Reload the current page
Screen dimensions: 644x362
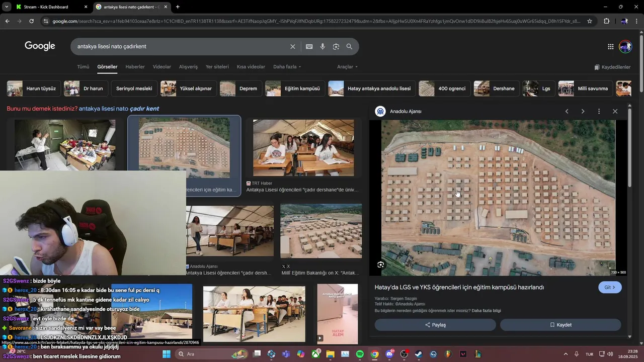31,21
